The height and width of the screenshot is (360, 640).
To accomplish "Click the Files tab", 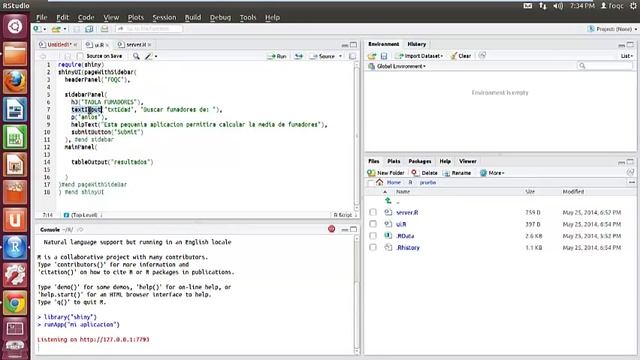I will 373,161.
